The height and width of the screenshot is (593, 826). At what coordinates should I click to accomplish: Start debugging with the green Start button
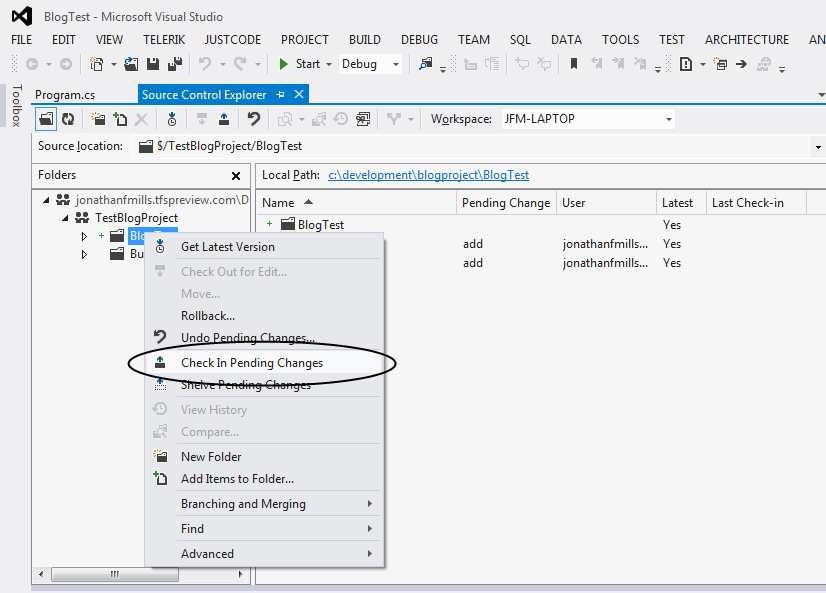tap(300, 64)
